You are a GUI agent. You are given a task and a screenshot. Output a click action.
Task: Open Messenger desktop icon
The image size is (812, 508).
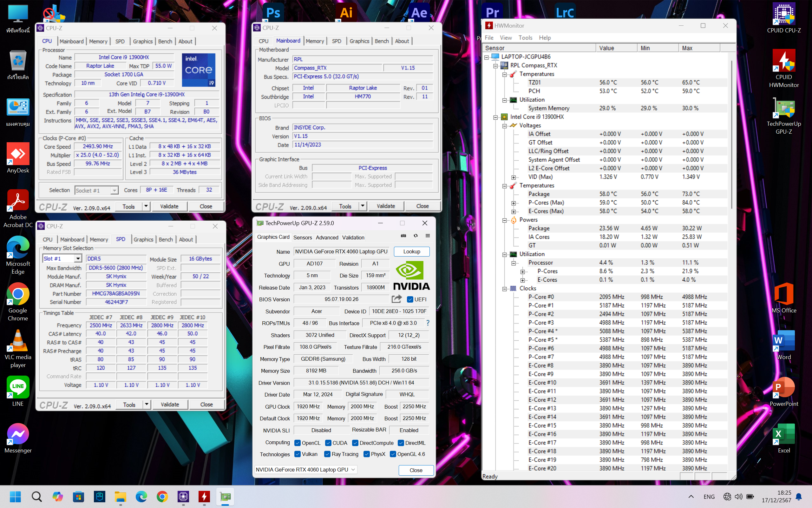click(x=18, y=438)
